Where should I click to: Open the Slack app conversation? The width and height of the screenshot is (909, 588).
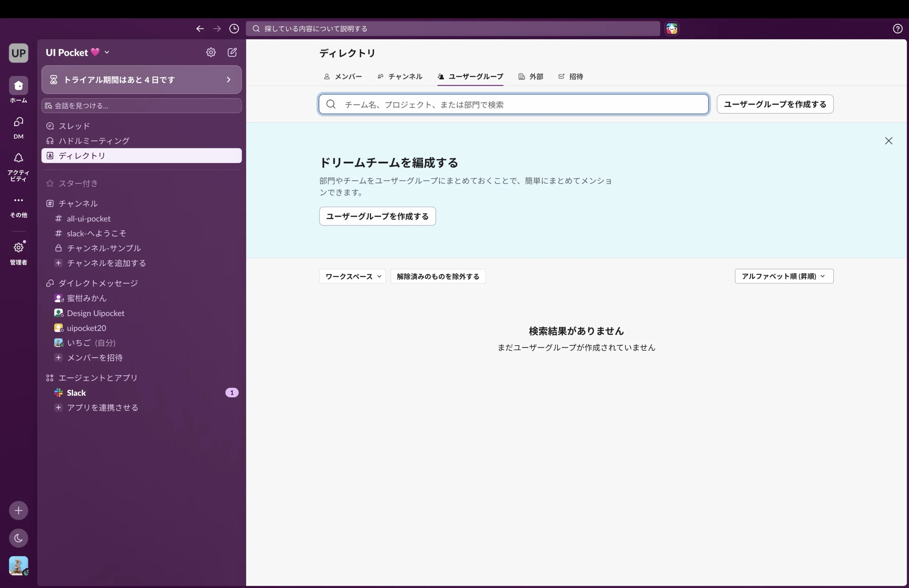[x=141, y=392]
